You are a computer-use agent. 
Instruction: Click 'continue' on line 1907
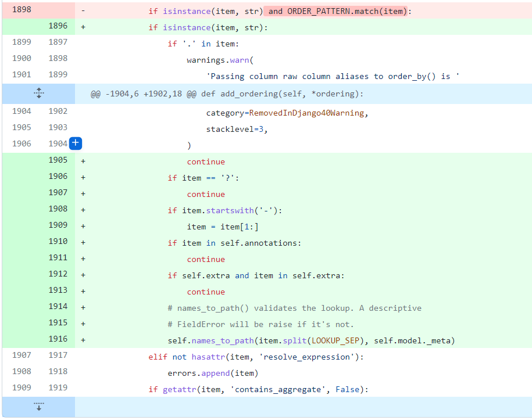pos(206,194)
